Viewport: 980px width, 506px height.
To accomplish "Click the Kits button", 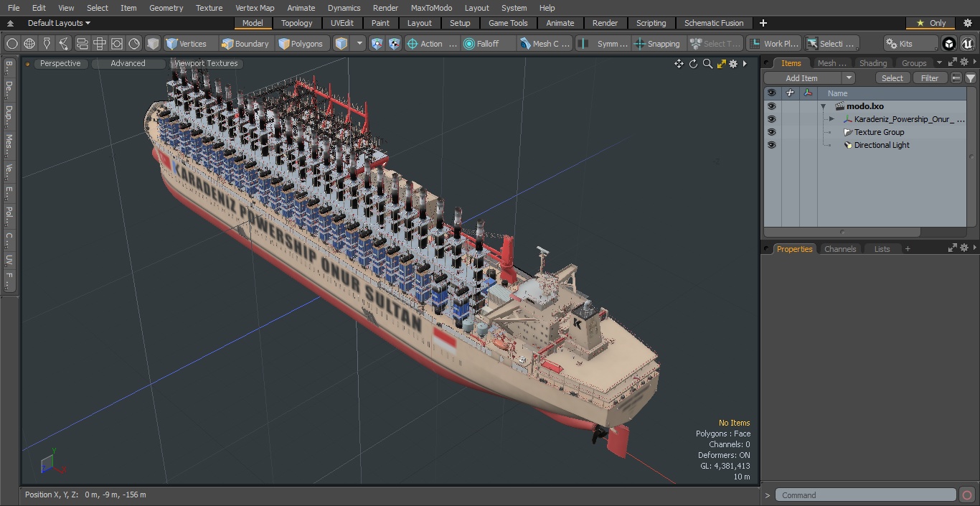I will coord(910,44).
